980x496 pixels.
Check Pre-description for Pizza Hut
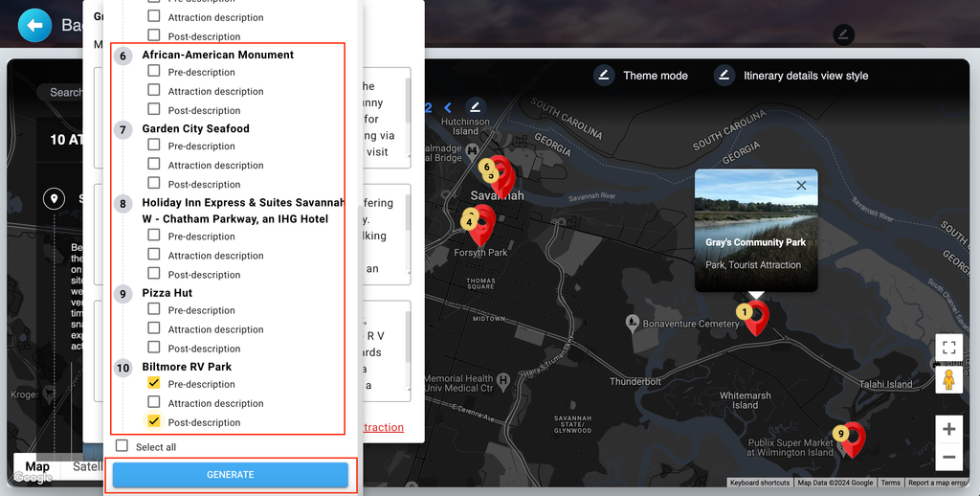[154, 309]
